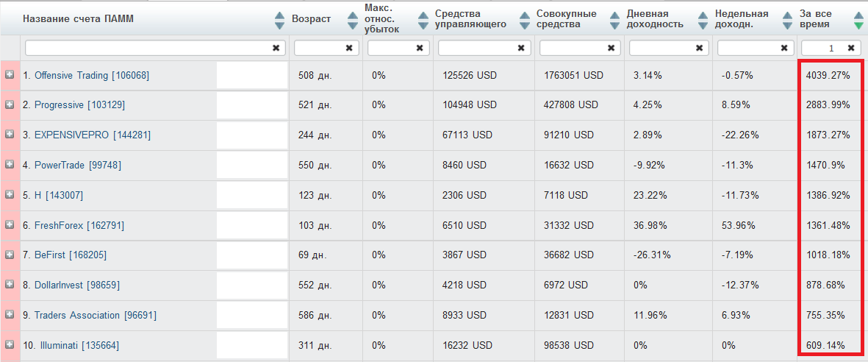Clear the Средства управляющего filter field
Image resolution: width=868 pixels, height=362 pixels.
pos(520,49)
